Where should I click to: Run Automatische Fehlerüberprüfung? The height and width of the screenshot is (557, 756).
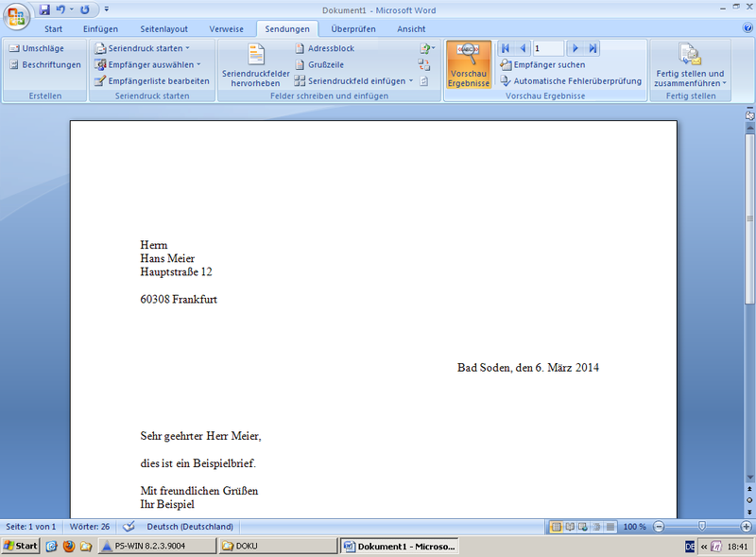click(x=571, y=81)
